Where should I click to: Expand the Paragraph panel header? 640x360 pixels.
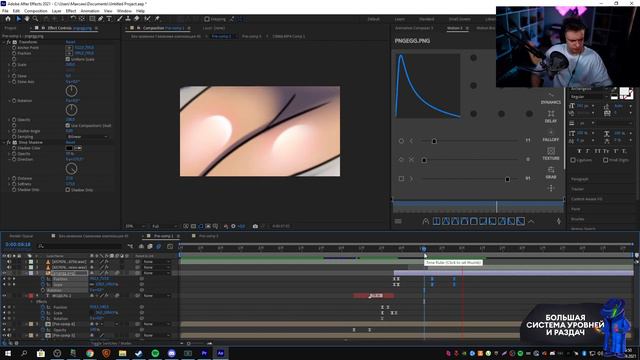(x=580, y=179)
